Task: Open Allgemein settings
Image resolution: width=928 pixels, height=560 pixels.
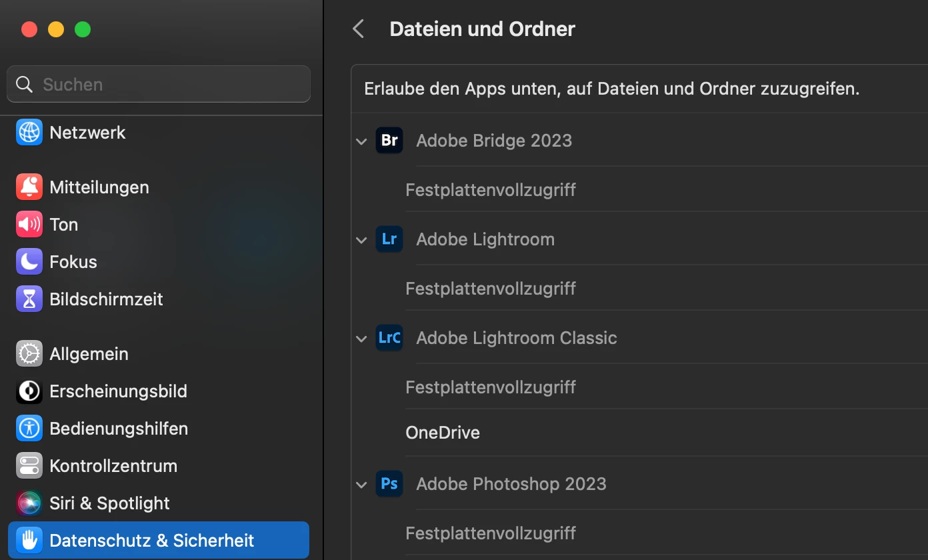Action: pyautogui.click(x=159, y=354)
